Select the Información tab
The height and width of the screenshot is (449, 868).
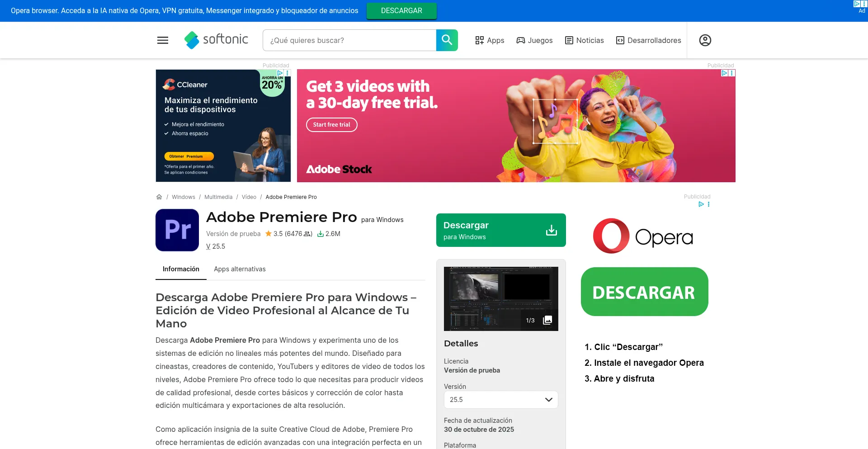[181, 269]
